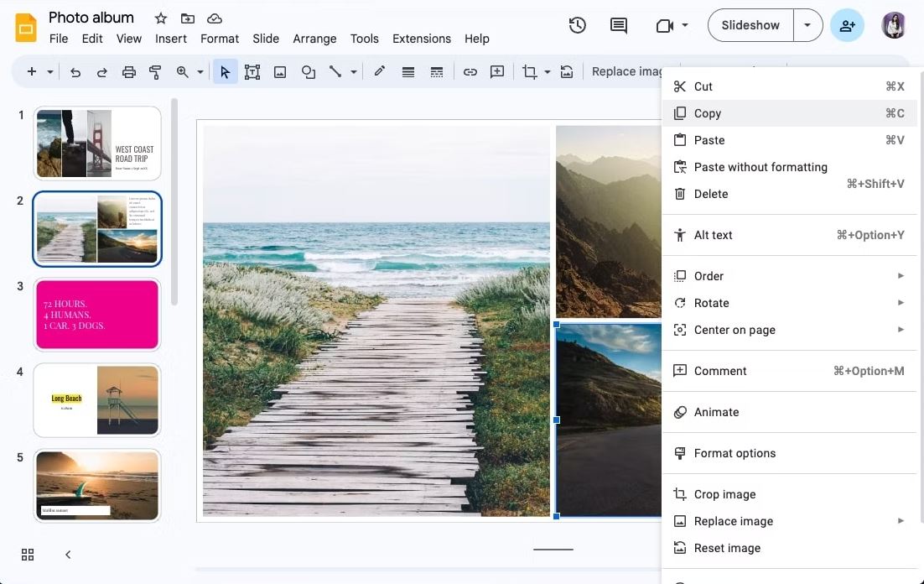
Task: Click the insert link icon
Action: tap(470, 72)
